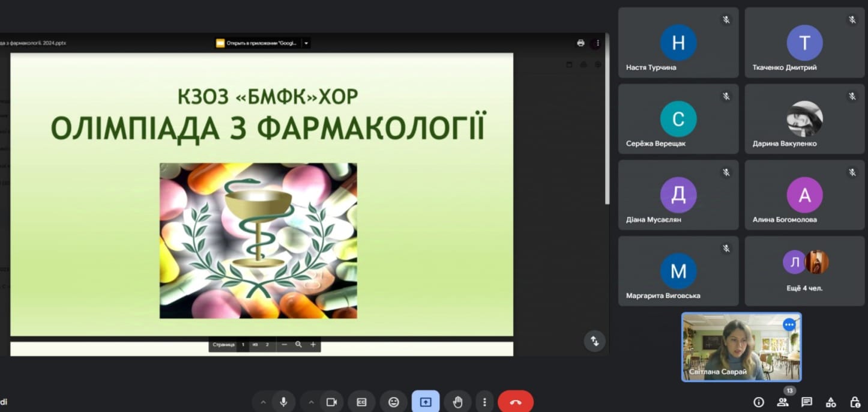Screen dimensions: 868x412
Task: Zoom in with the plus button in page toolbar
Action: click(x=313, y=345)
